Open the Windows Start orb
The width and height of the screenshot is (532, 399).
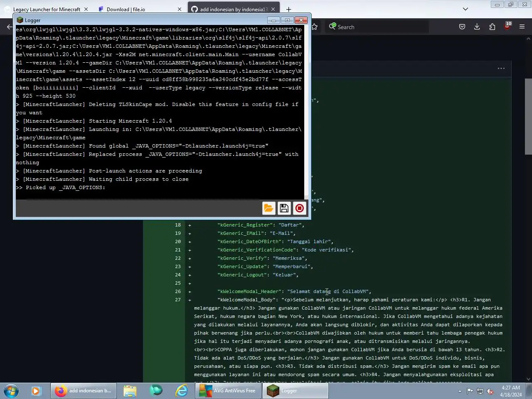(x=11, y=391)
